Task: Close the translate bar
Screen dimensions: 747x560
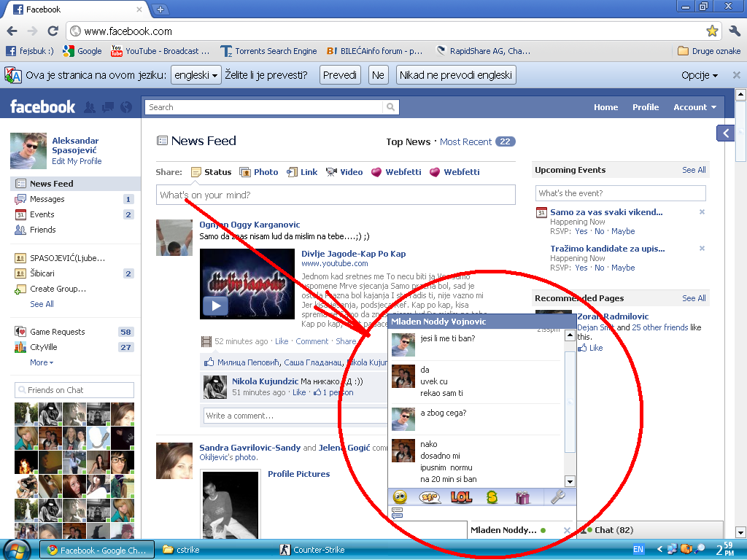Action: [x=736, y=75]
